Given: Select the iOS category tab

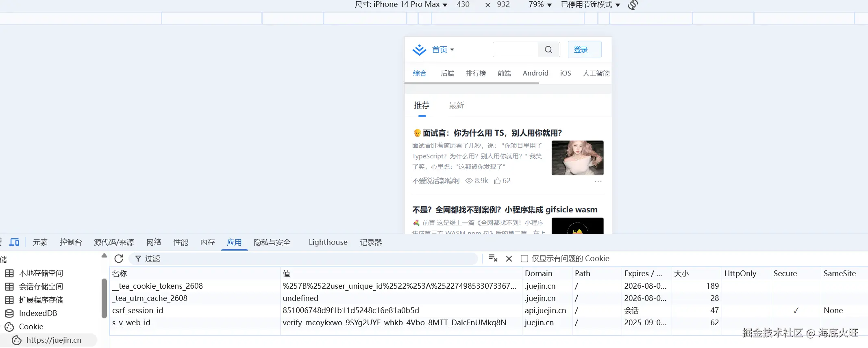Looking at the screenshot, I should pos(566,73).
